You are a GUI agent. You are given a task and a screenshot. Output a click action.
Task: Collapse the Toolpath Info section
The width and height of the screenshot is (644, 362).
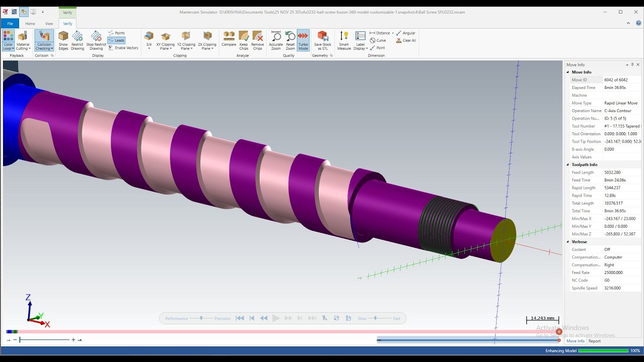[x=569, y=165]
